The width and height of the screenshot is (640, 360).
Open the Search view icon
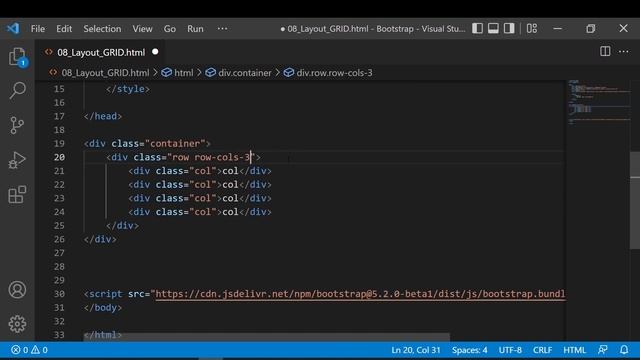click(17, 90)
